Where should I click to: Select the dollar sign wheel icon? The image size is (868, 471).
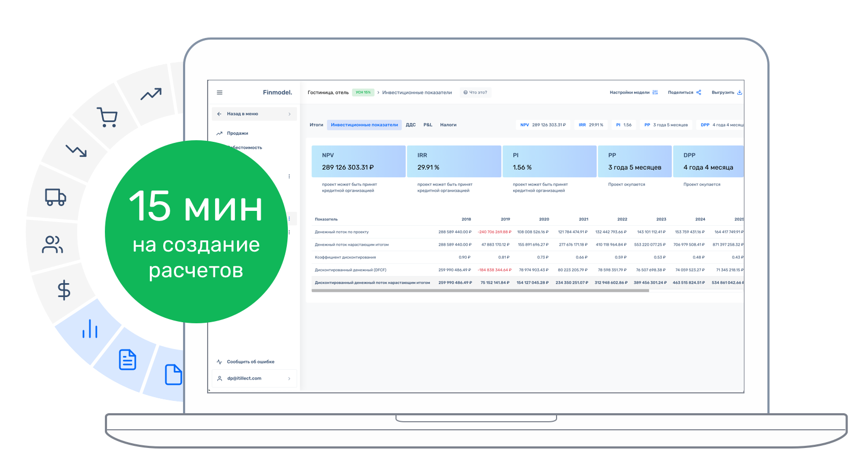(x=64, y=290)
